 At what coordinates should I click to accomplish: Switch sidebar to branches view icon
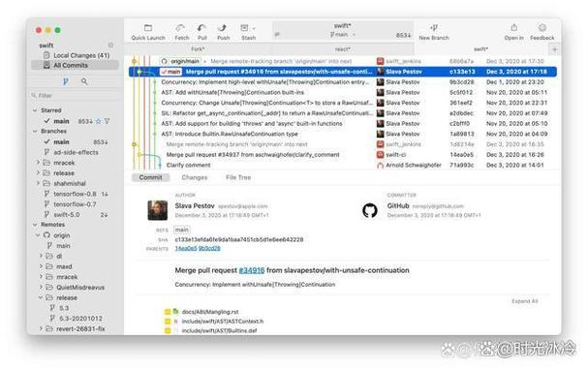click(66, 81)
